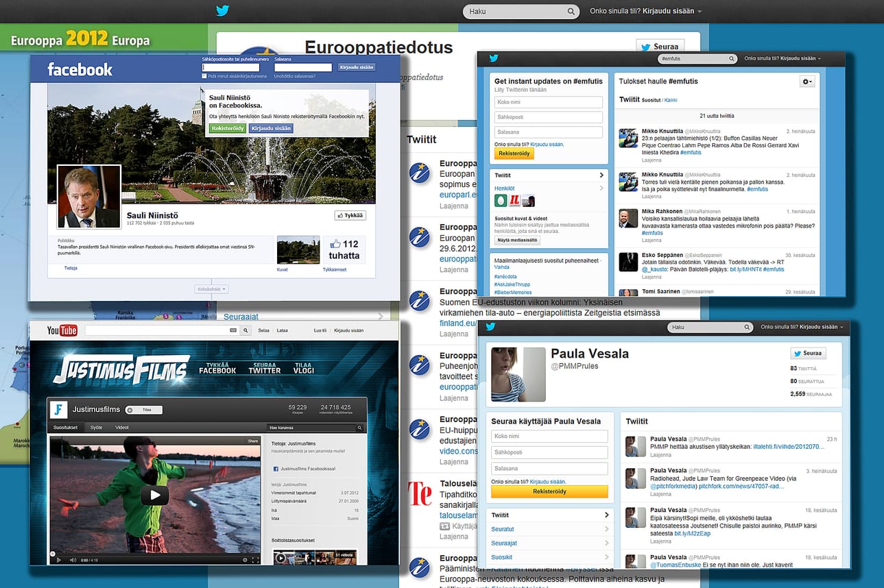
Task: Expand the Suosikit row in Paula Vesala's sidebar
Action: (549, 557)
